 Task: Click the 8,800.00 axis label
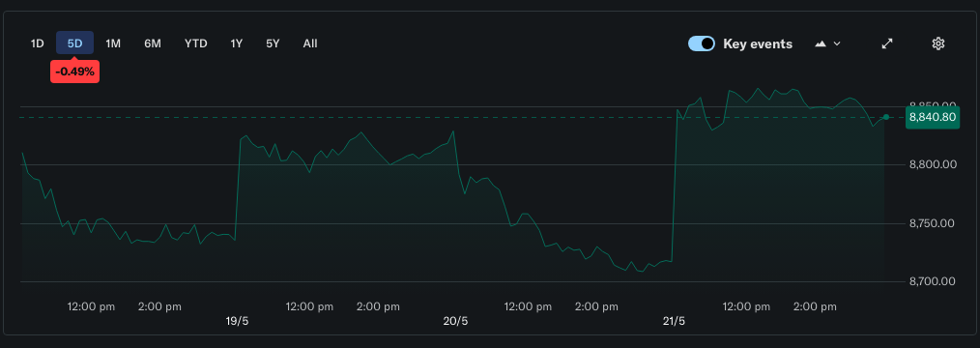click(933, 165)
